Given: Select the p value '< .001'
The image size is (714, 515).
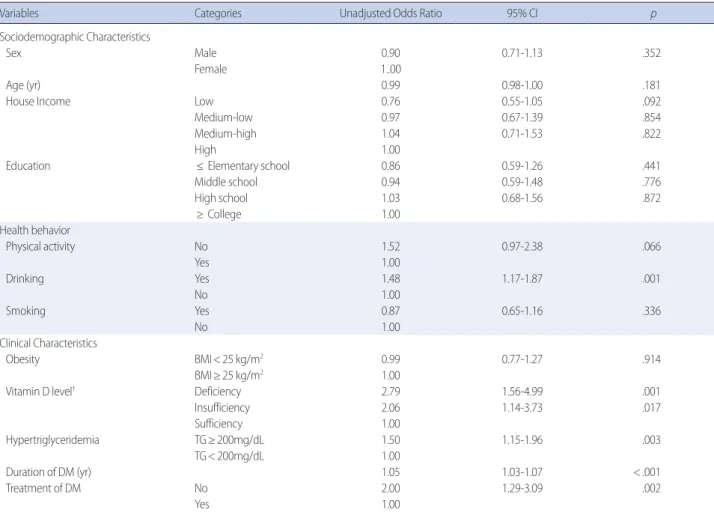Looking at the screenshot, I should coord(647,472).
